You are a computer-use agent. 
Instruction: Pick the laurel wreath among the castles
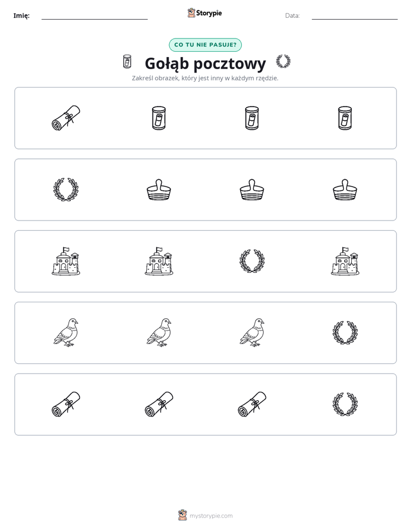(x=252, y=261)
